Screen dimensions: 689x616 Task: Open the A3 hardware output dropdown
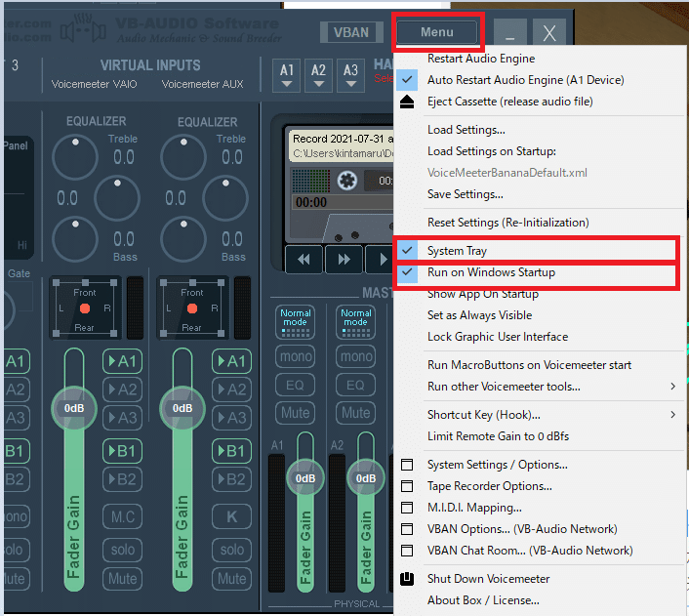350,75
